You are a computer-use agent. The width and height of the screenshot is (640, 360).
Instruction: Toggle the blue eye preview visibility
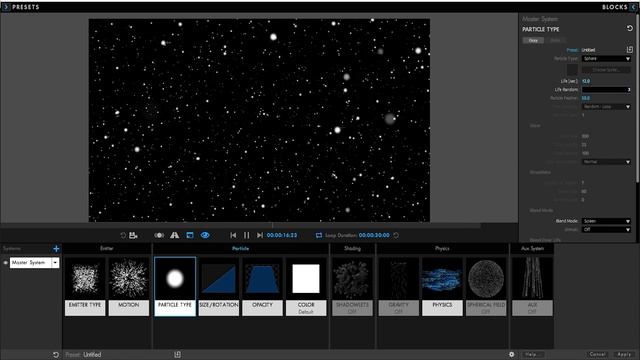tap(205, 235)
